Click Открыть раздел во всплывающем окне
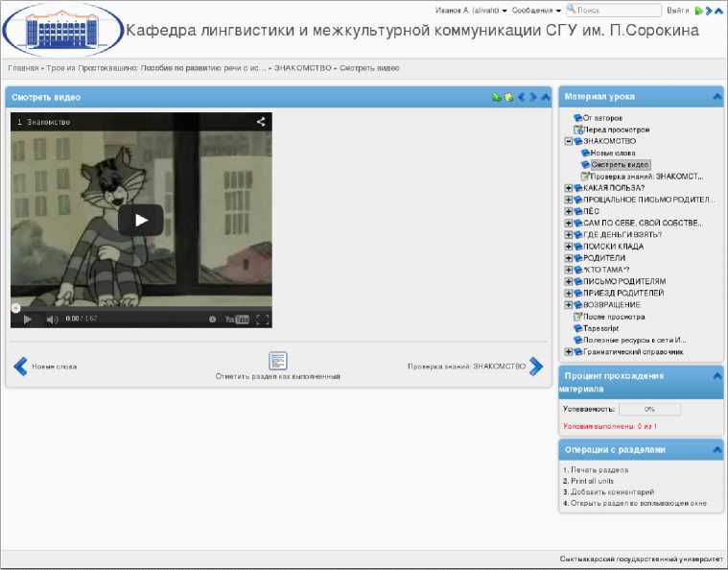Image resolution: width=728 pixels, height=570 pixels. click(639, 503)
